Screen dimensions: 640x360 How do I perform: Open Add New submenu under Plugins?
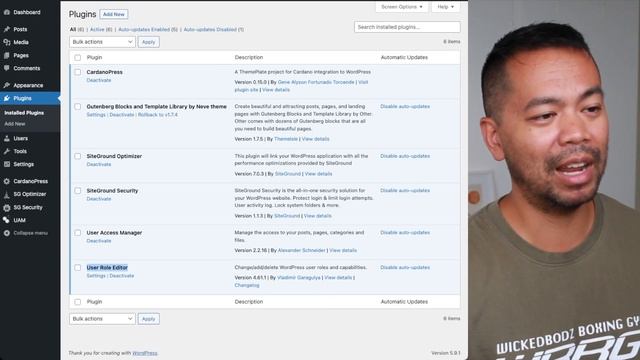pyautogui.click(x=15, y=124)
